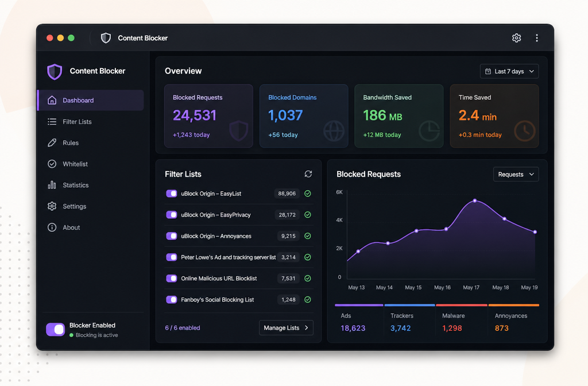Screen dimensions: 588x386
Task: Click the clock icon in Time Saved card
Action: click(525, 131)
